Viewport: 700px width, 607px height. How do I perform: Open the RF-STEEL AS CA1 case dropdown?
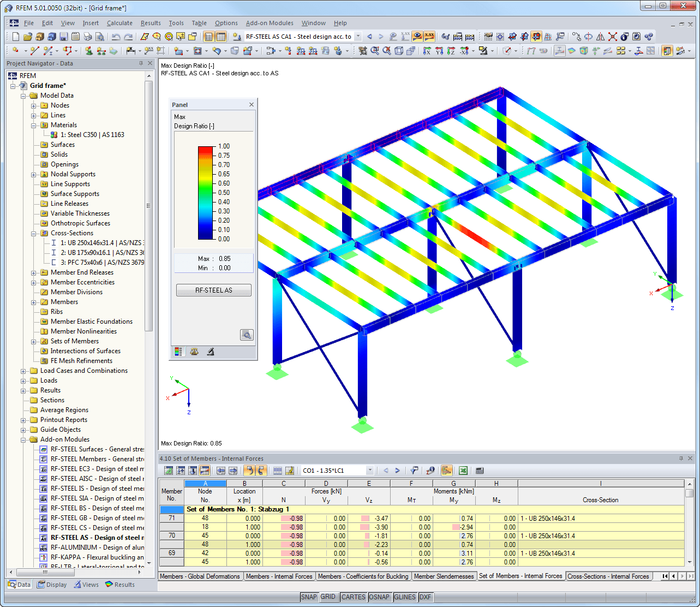[358, 37]
